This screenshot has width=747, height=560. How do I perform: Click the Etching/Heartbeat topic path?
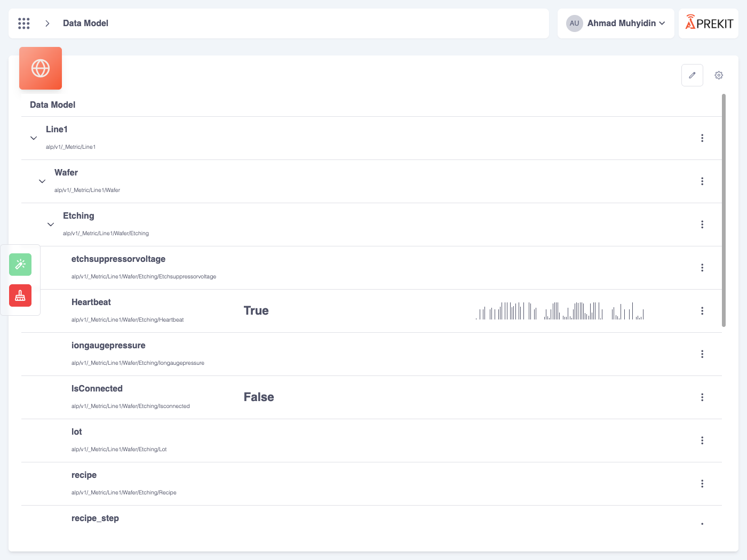(128, 320)
